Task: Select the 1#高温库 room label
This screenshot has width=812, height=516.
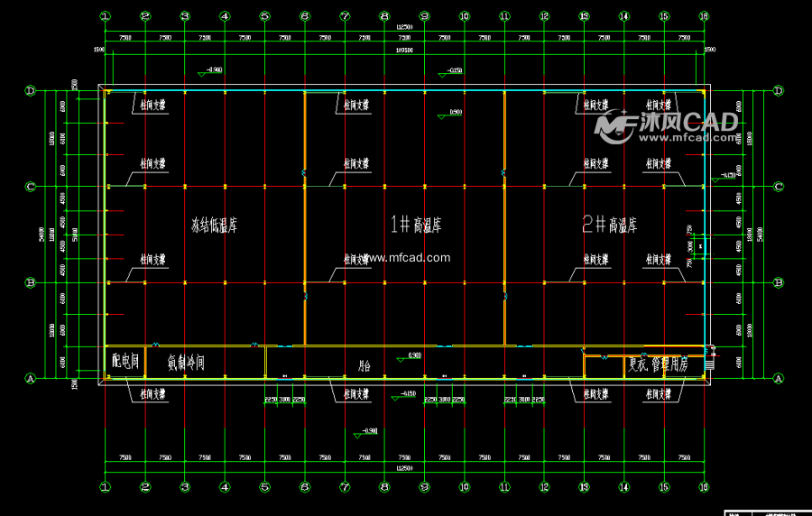Action: pos(415,224)
